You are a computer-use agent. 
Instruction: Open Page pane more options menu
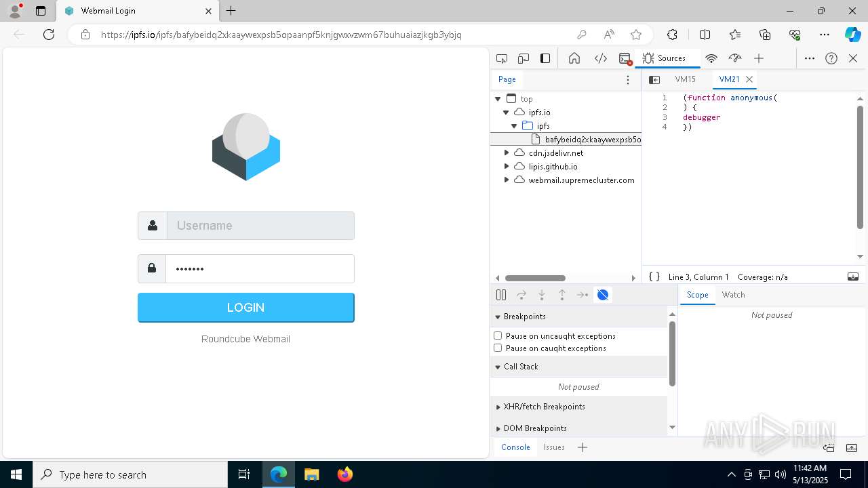tap(628, 80)
